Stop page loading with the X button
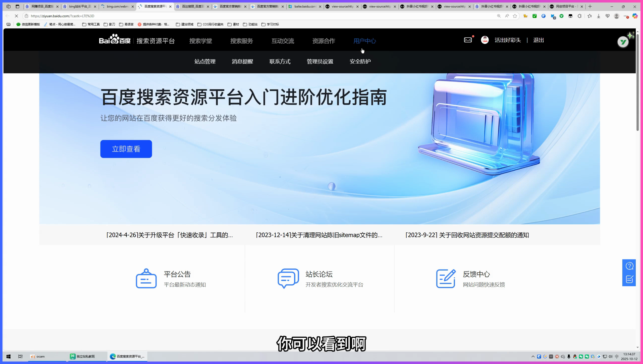643x364 pixels. [x=16, y=16]
